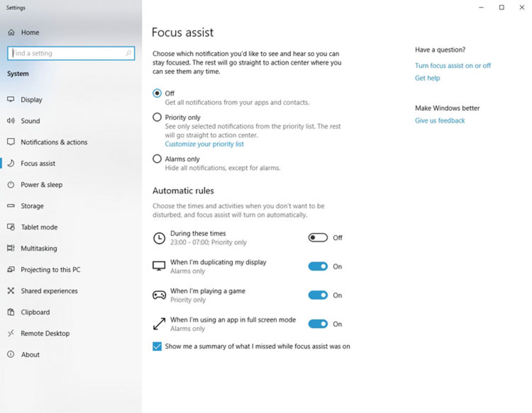Click the Notifications & actions icon
The height and width of the screenshot is (413, 532).
[11, 142]
